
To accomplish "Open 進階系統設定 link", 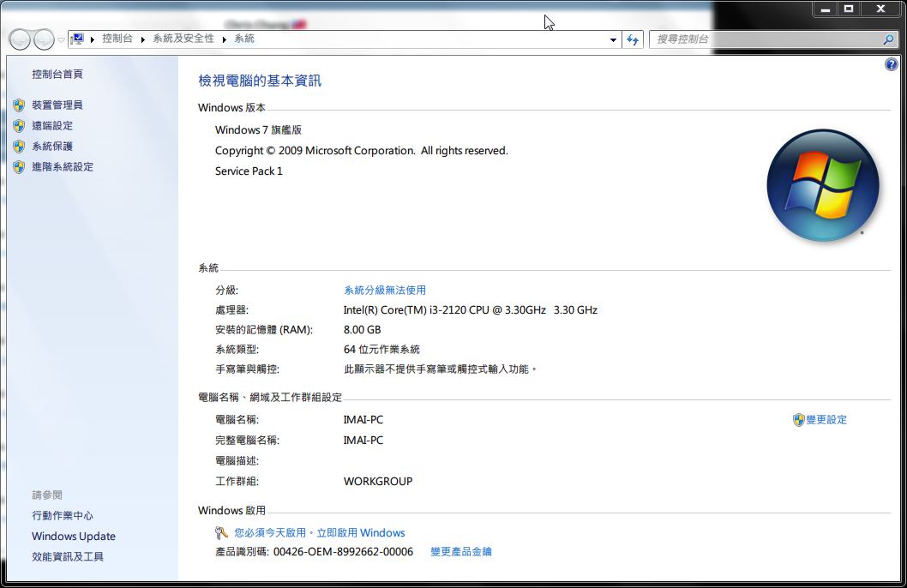I will tap(63, 166).
